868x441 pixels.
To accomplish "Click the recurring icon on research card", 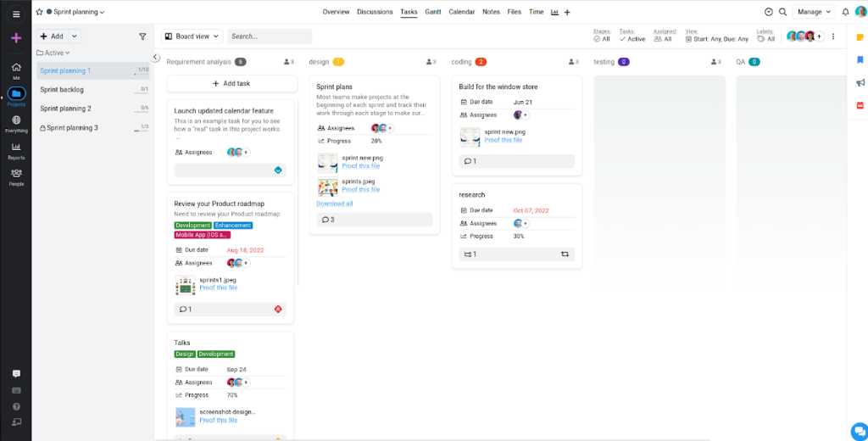I will click(565, 254).
